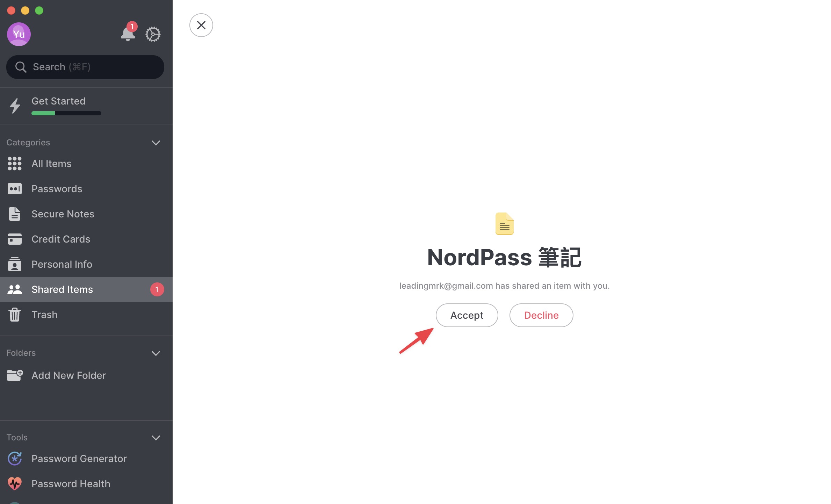
Task: Click the Add New Folder icon
Action: pos(15,375)
